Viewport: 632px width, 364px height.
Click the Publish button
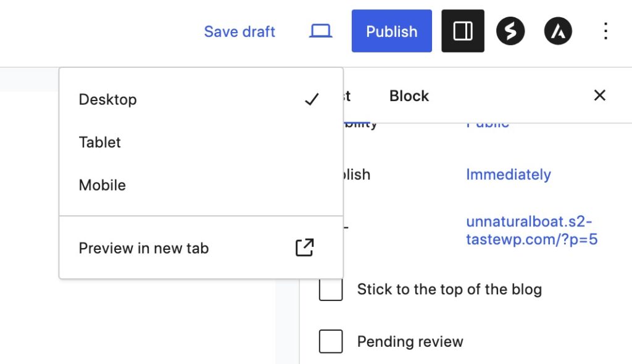tap(392, 31)
